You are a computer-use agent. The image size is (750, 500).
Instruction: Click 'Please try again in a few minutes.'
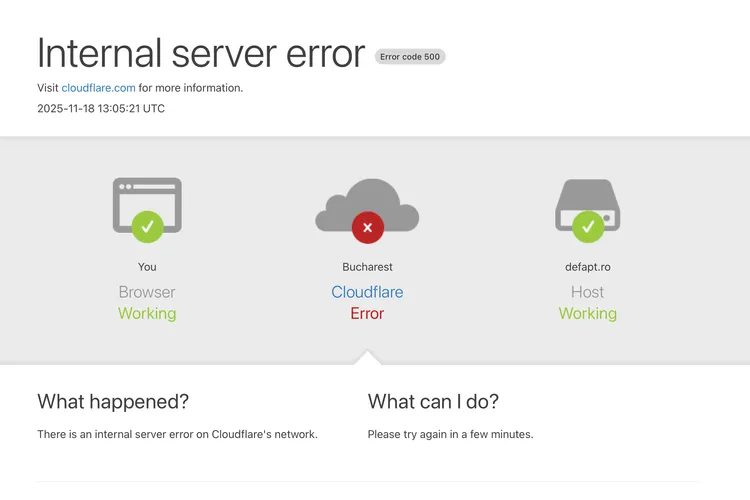[x=450, y=434]
